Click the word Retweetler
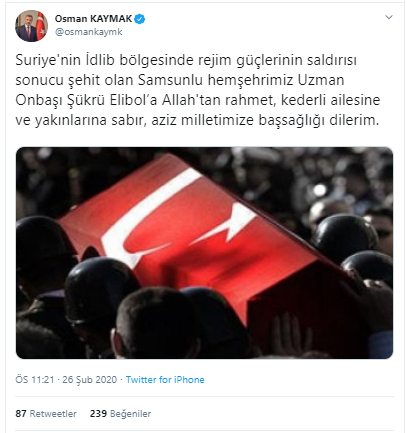 click(x=53, y=414)
